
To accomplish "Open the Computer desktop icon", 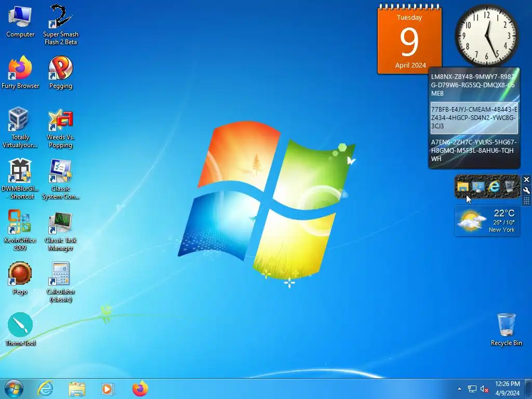I will coord(20,21).
